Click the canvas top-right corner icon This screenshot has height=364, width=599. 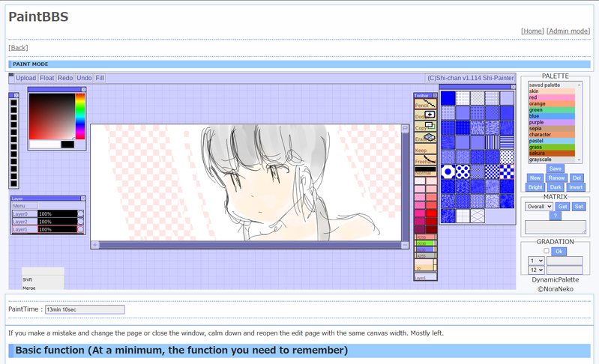pos(405,129)
